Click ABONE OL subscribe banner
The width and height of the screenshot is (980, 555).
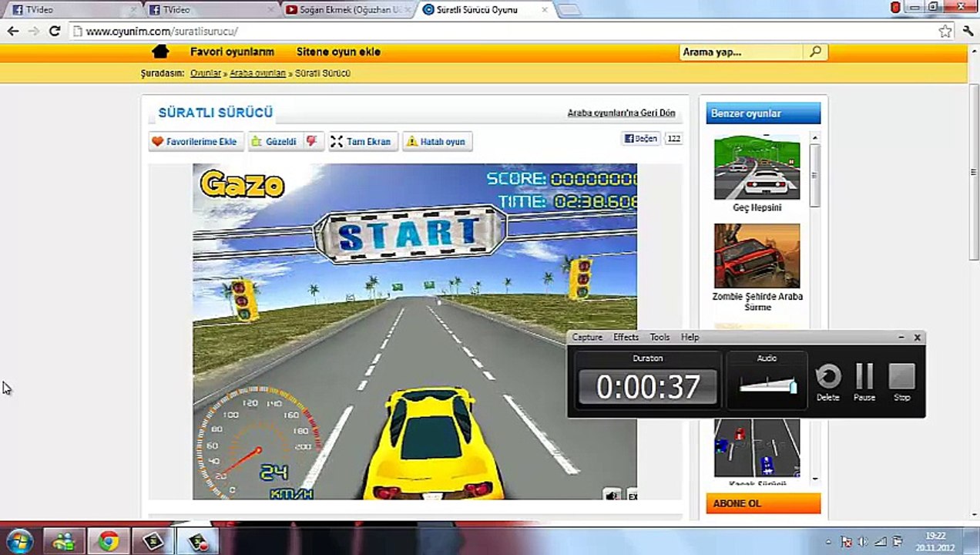click(x=763, y=503)
